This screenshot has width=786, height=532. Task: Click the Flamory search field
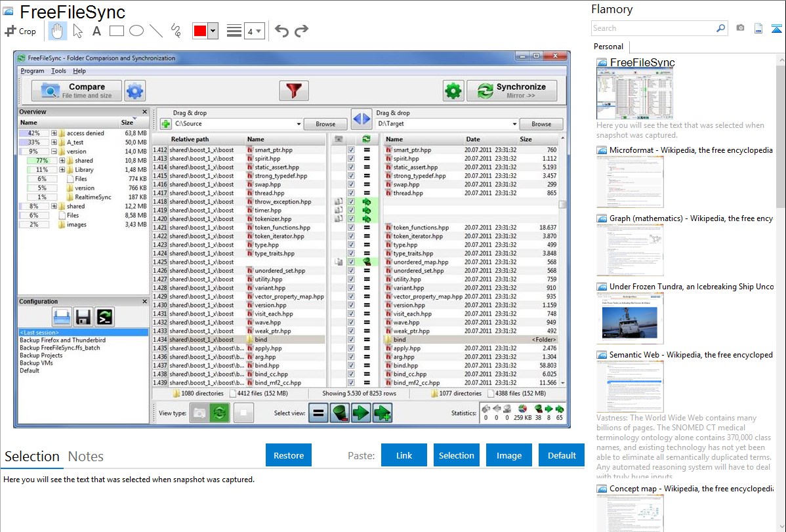tap(653, 28)
